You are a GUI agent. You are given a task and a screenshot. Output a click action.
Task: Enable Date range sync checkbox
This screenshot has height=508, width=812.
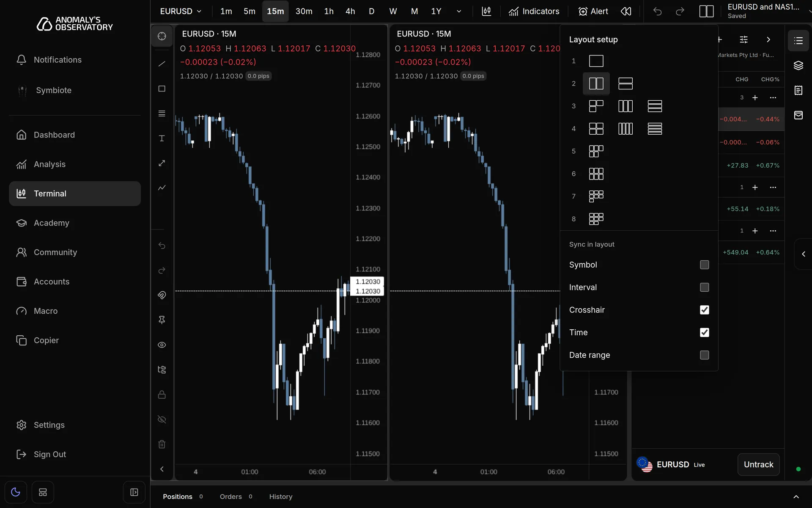tap(704, 355)
